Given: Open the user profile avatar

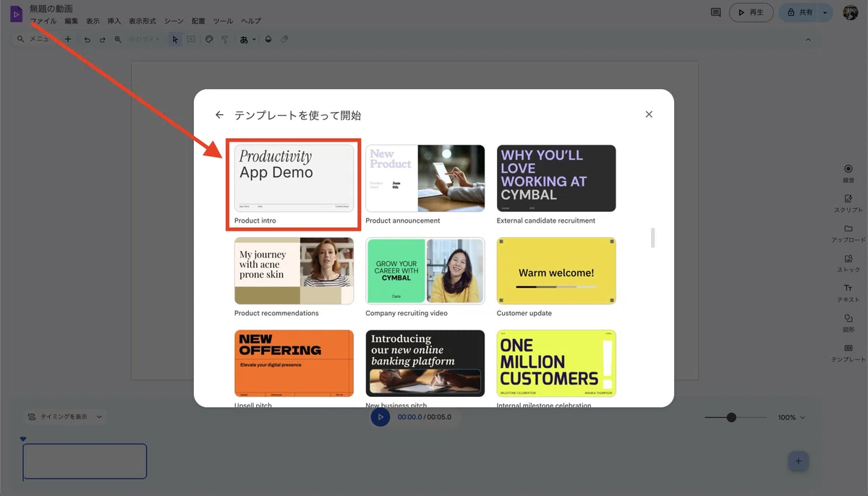Looking at the screenshot, I should [x=851, y=12].
